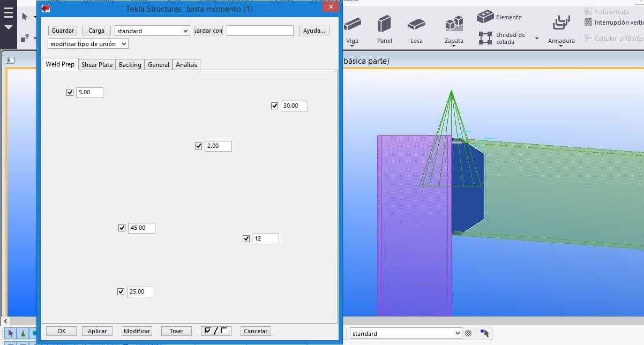Uncheck the checkbox next to 5.00

pyautogui.click(x=70, y=93)
